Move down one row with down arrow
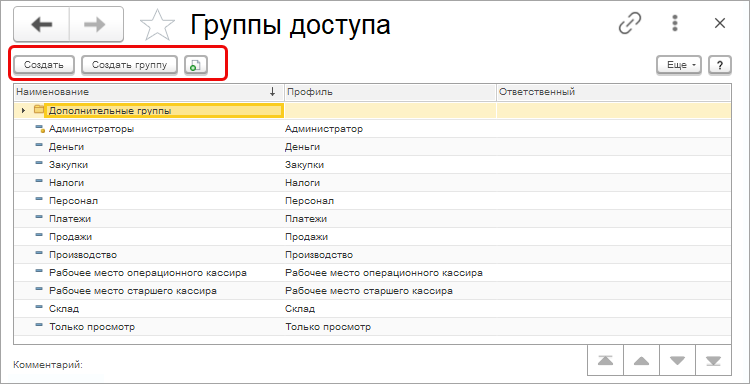 coord(677,360)
